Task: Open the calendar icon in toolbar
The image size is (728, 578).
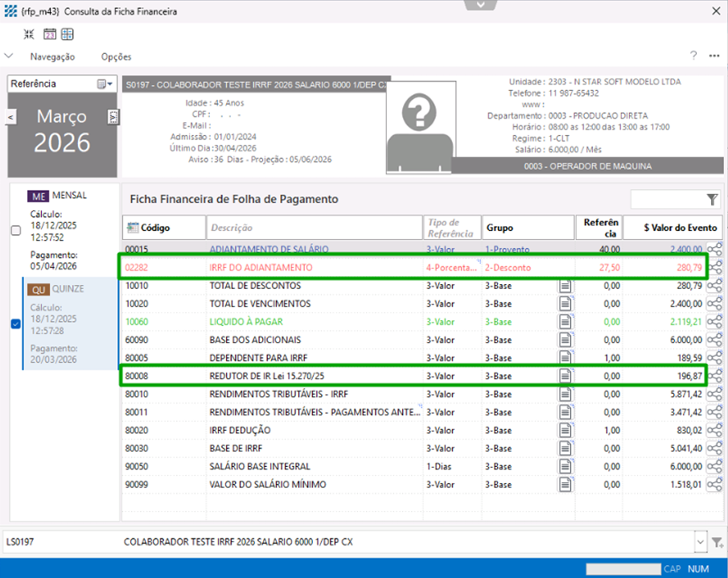Action: click(49, 35)
